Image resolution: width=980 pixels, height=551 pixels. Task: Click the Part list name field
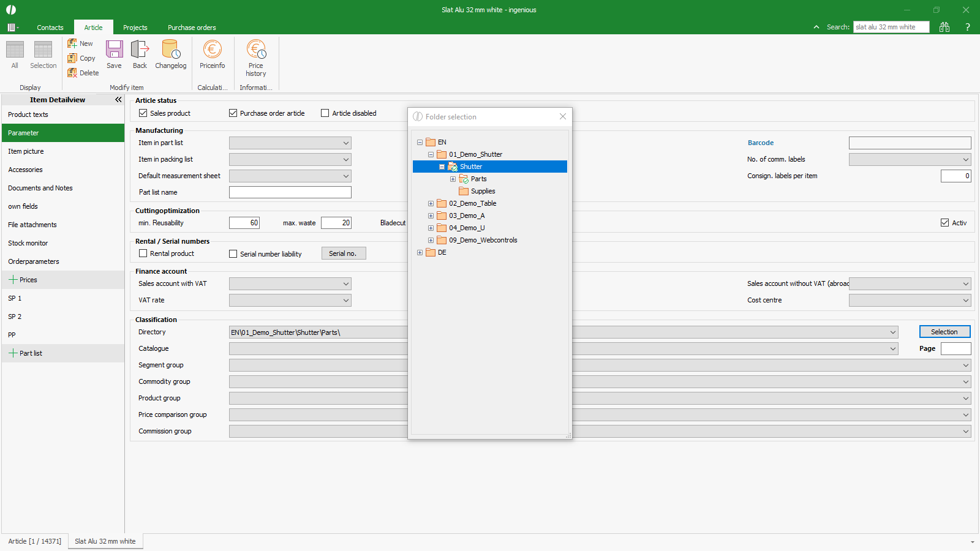point(290,192)
